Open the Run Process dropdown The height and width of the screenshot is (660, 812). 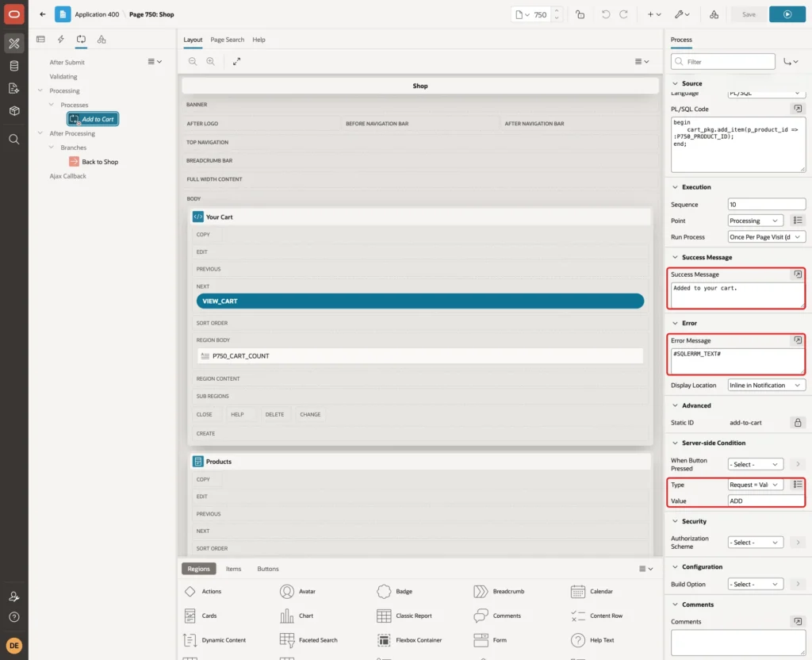click(766, 236)
